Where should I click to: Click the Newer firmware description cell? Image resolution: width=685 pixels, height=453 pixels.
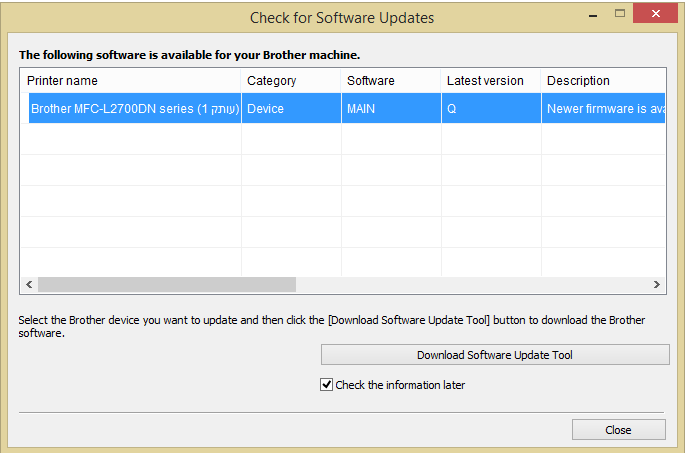point(603,108)
